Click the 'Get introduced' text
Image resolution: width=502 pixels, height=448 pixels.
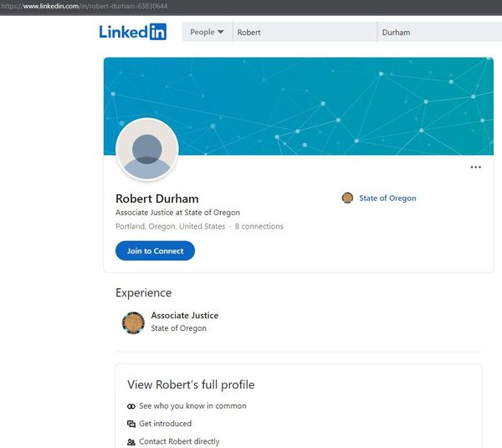(166, 424)
